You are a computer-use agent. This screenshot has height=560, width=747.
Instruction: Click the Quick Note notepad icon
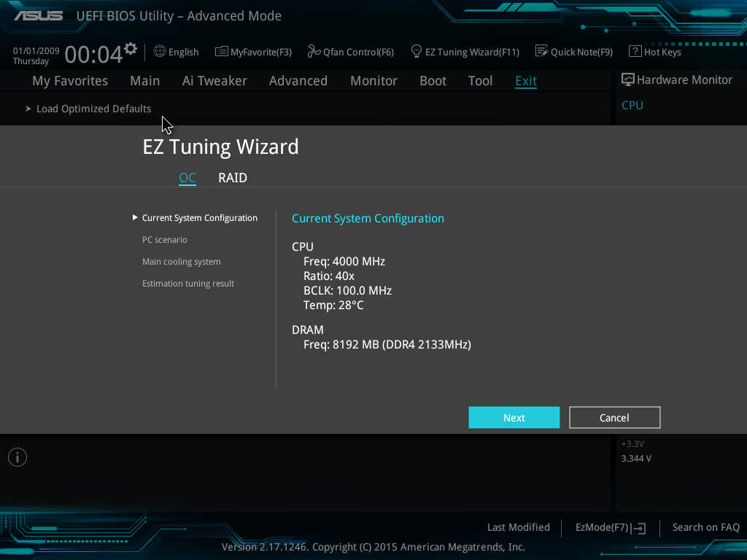(542, 52)
